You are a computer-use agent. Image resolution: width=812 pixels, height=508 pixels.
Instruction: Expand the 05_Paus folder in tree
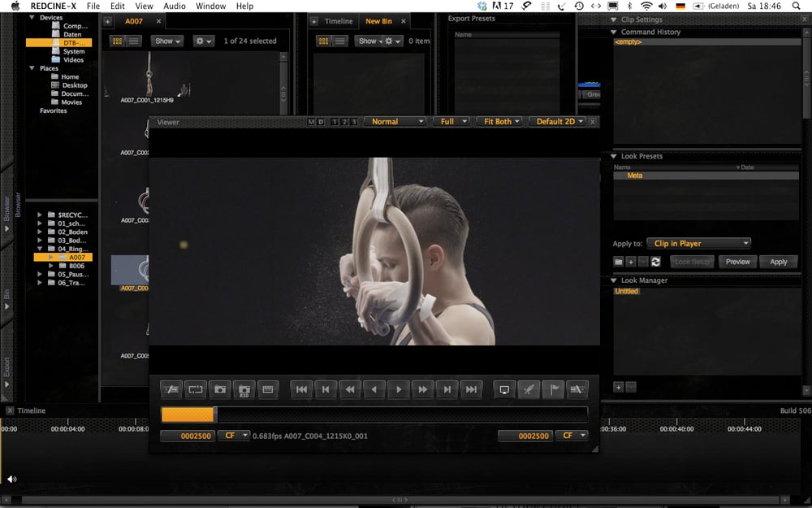pos(39,274)
